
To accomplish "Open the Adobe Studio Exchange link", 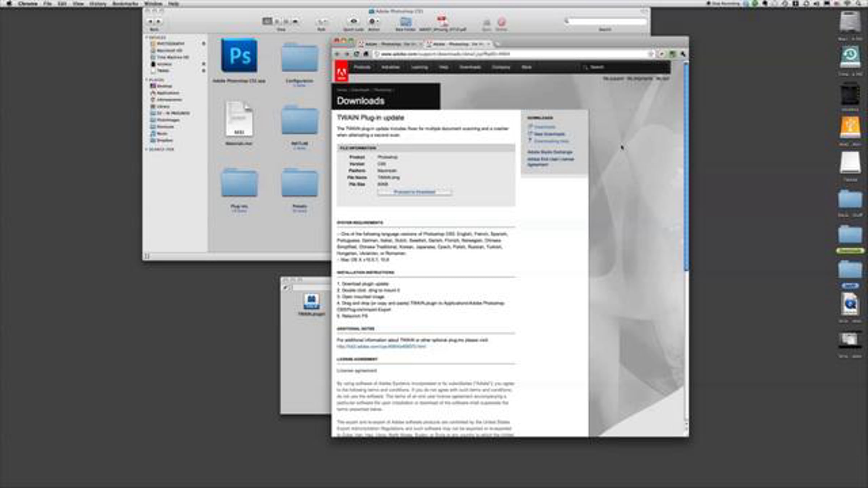I will coord(550,152).
